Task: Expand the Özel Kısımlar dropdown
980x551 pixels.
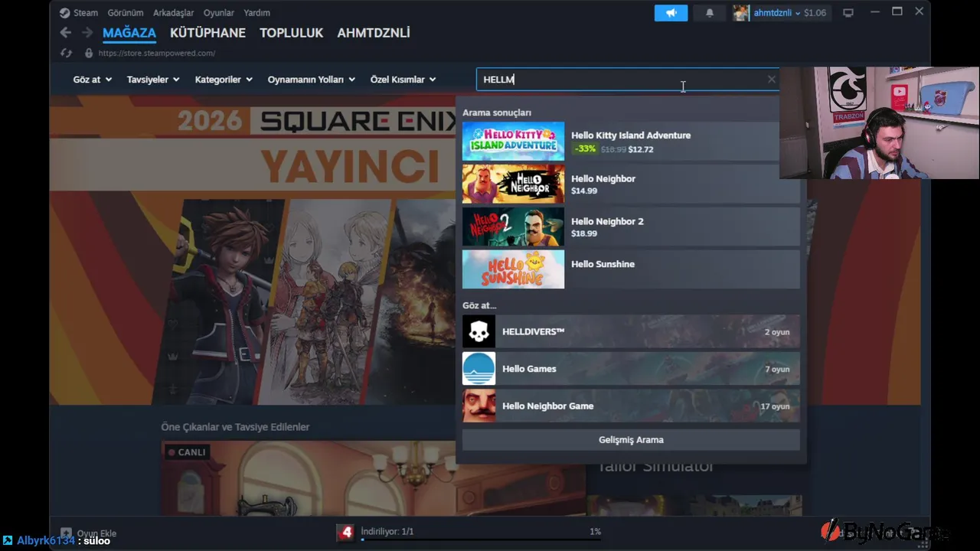Action: [x=403, y=80]
